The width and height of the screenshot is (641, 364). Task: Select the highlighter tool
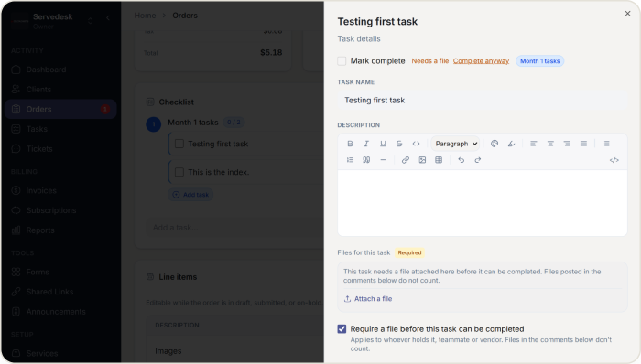tap(511, 144)
